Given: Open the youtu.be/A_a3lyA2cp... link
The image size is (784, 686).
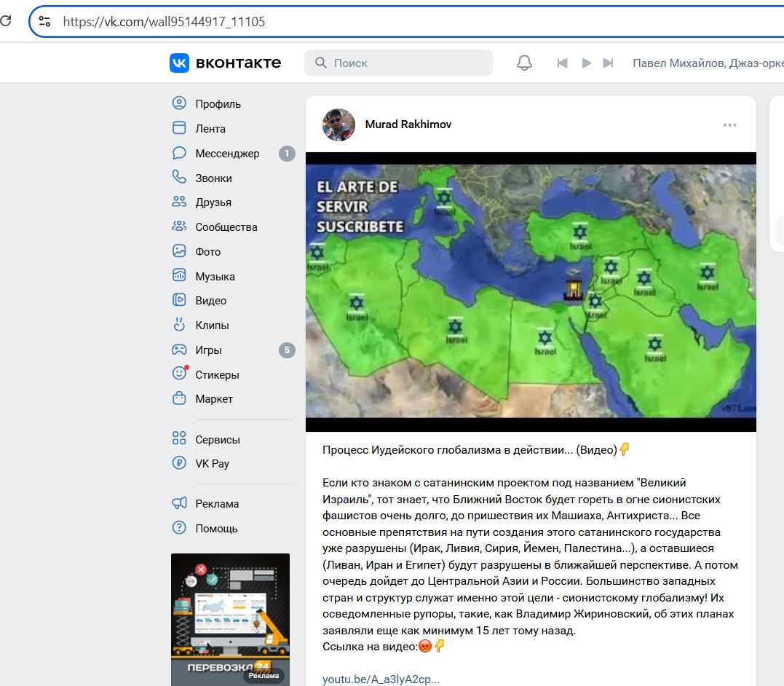Looking at the screenshot, I should [x=381, y=679].
